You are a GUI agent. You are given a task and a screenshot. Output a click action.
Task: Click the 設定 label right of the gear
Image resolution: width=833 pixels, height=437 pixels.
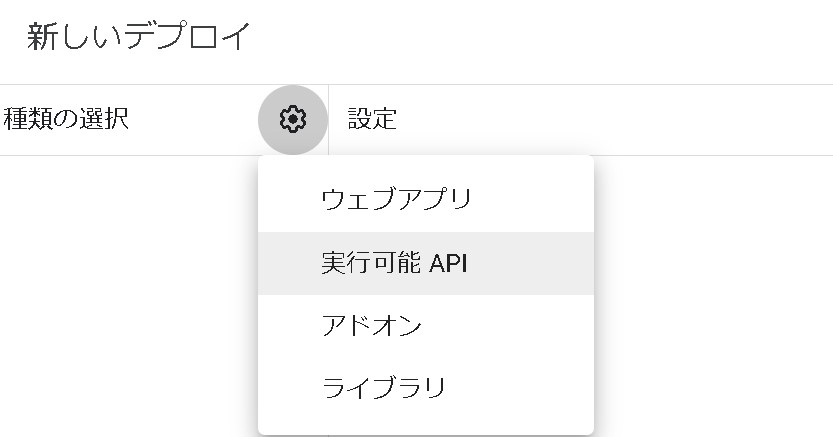[x=372, y=120]
